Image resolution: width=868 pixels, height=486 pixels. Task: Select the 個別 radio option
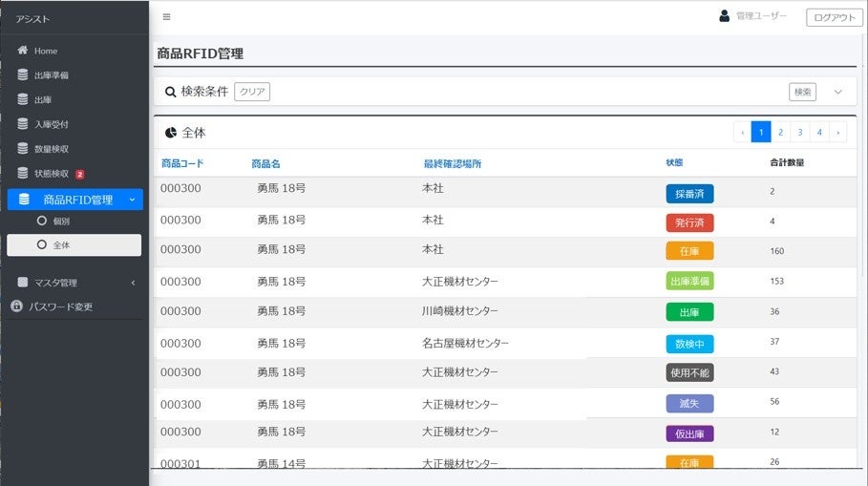41,221
